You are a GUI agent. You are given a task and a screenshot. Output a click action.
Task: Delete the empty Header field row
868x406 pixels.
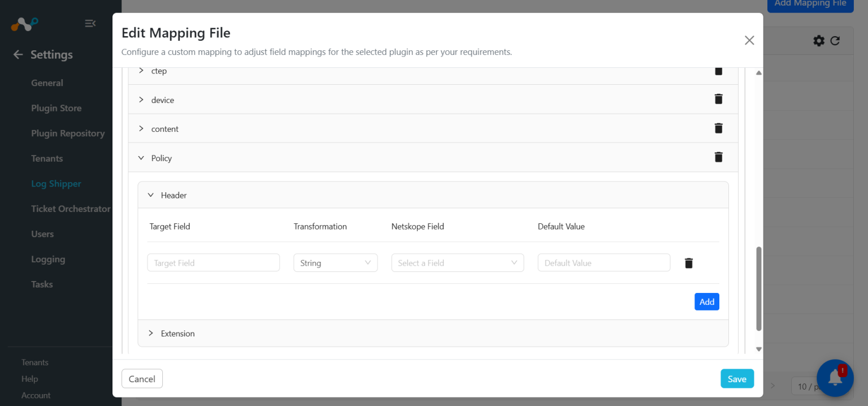(688, 262)
